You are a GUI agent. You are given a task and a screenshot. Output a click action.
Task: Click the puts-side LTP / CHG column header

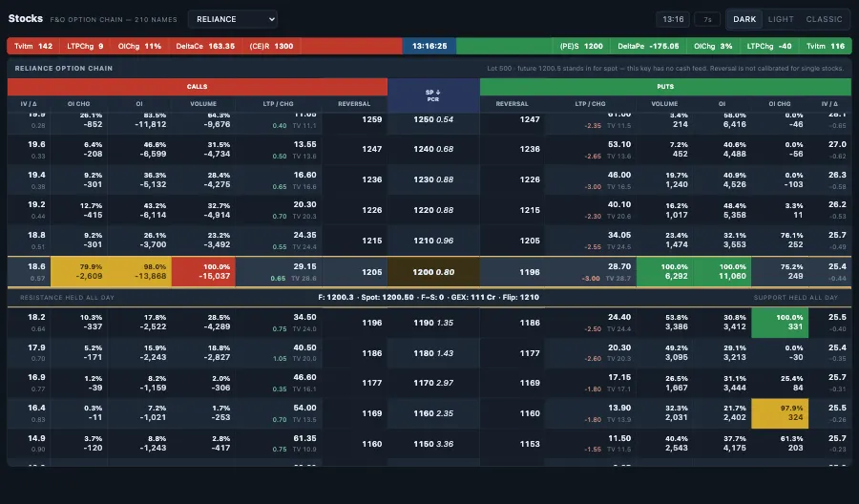[x=590, y=103]
